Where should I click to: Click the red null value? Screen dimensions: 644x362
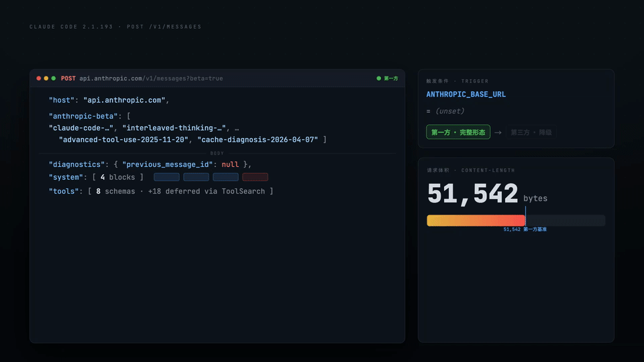click(x=230, y=165)
